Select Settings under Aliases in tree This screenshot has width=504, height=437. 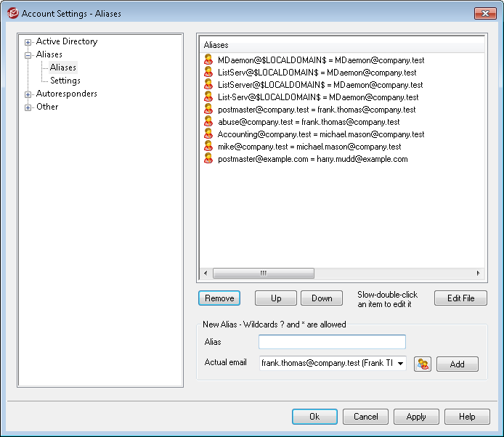coord(65,81)
